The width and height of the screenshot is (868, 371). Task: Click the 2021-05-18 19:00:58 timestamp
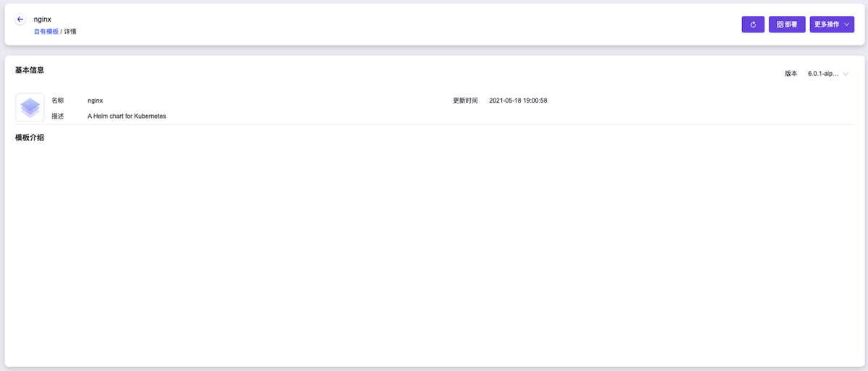pos(518,101)
